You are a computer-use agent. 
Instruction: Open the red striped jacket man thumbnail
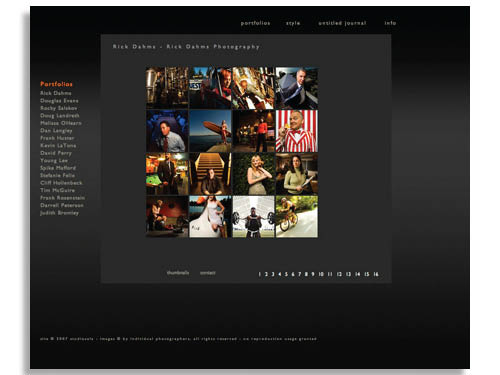tap(297, 131)
